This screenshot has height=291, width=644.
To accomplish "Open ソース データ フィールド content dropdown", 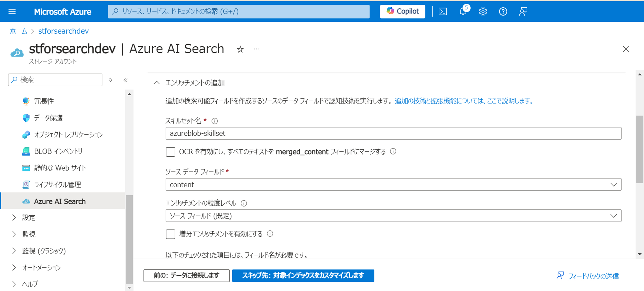I will [393, 185].
